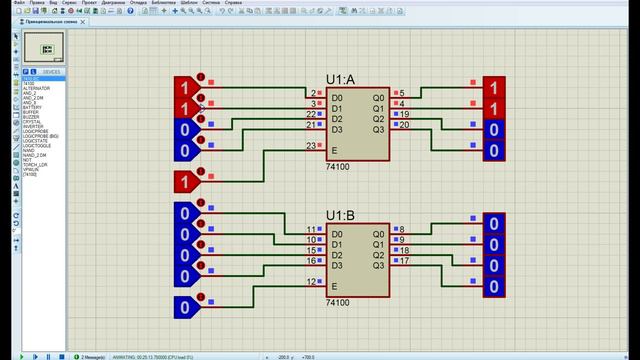Select TORCH_LDR in the devices list

35,164
